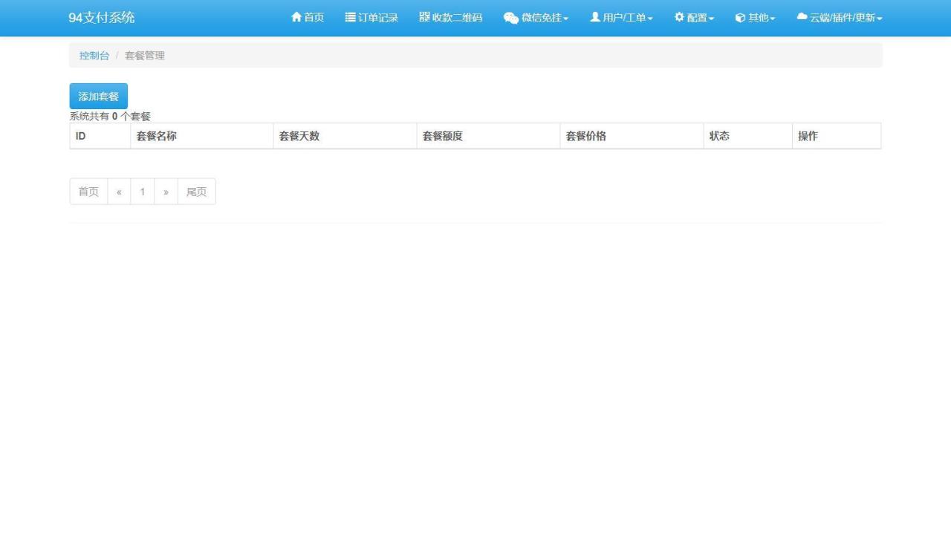Click the 添加套餐 button
The height and width of the screenshot is (560, 951).
pos(97,96)
